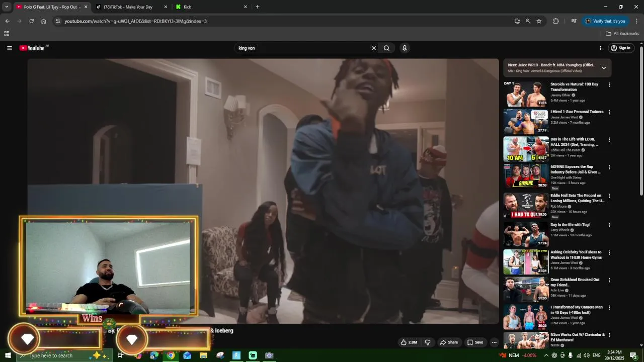Click the page vertical scrollbar

coord(641,121)
